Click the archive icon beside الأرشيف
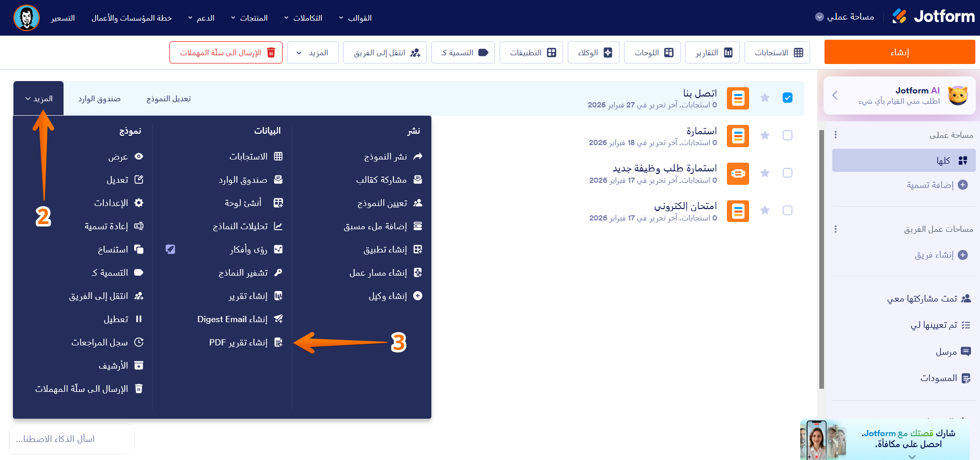 click(x=138, y=366)
